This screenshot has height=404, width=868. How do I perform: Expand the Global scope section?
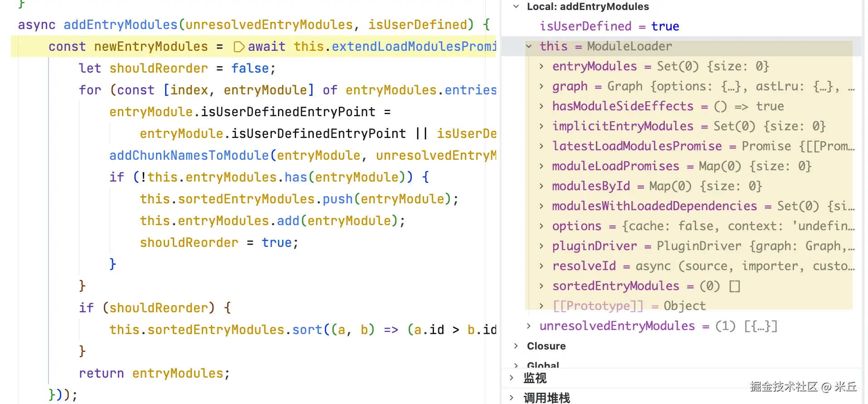(516, 365)
